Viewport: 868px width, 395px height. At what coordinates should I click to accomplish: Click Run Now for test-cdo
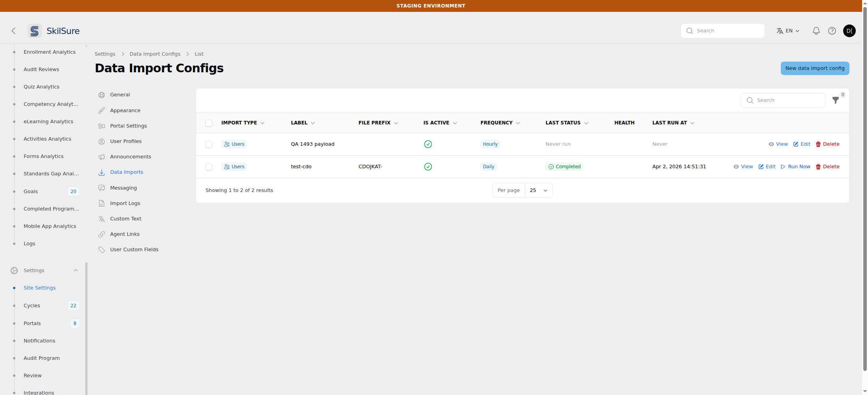(x=795, y=167)
